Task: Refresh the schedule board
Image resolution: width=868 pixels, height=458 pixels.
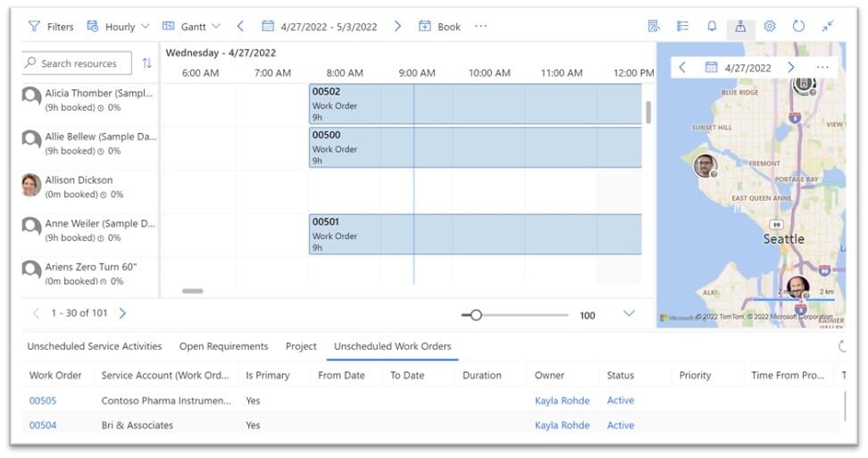Action: (x=798, y=27)
